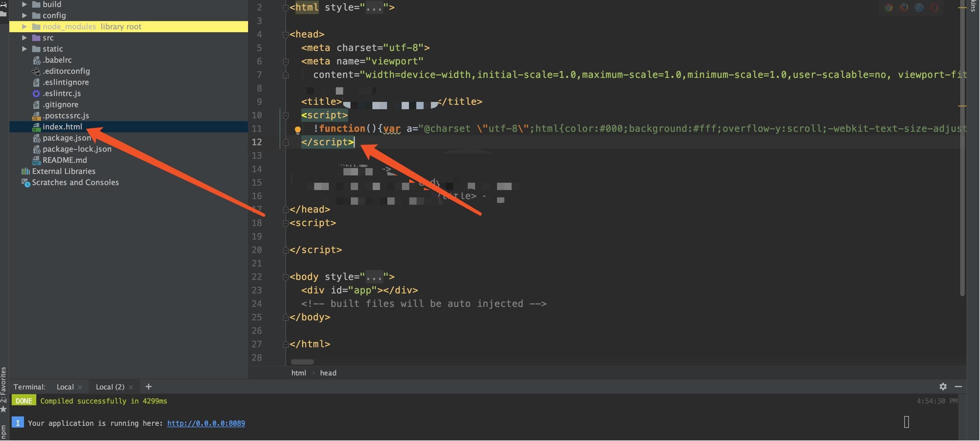This screenshot has height=441, width=980.
Task: Switch to the Local (2) terminal tab
Action: coord(110,387)
